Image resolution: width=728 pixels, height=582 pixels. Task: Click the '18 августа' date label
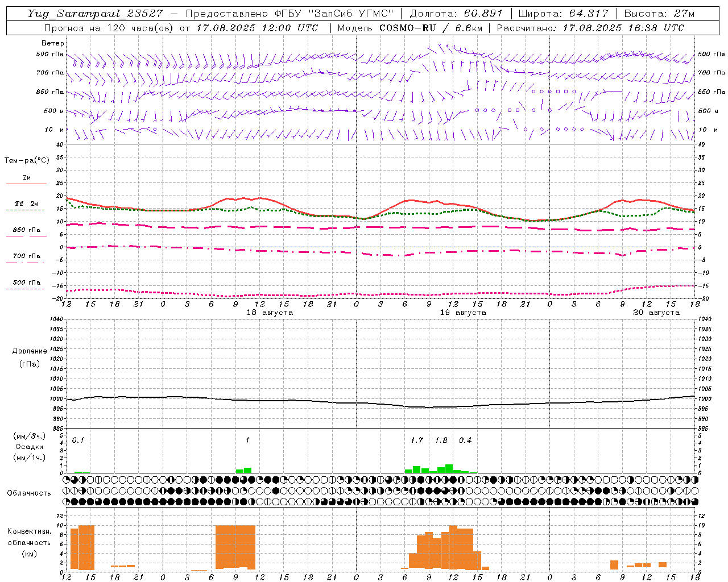click(x=270, y=313)
